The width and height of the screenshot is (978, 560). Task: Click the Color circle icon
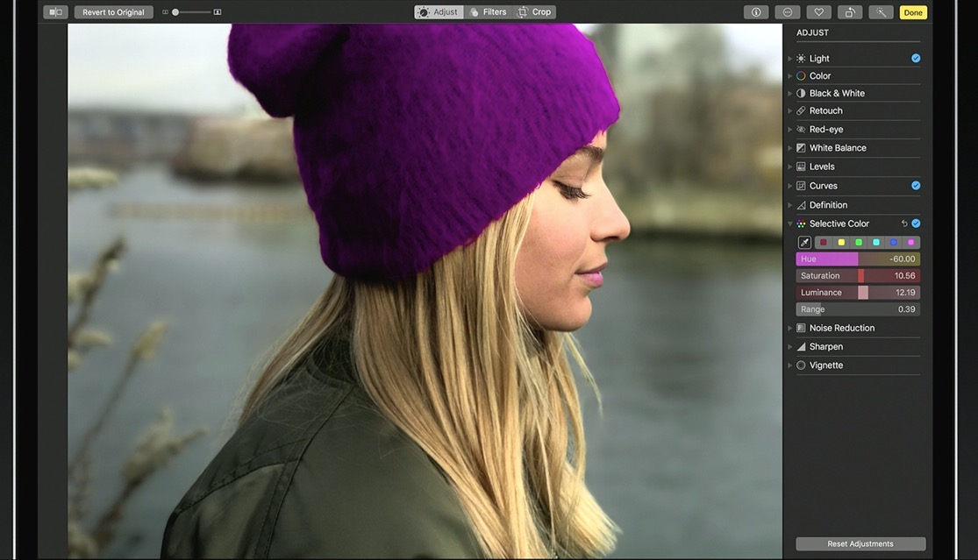coord(801,75)
